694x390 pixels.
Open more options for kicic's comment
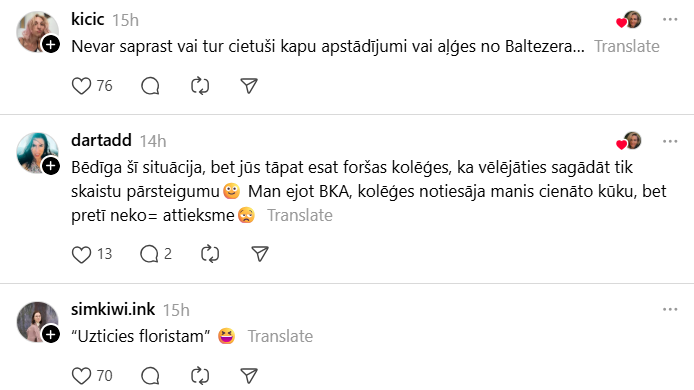pos(670,19)
